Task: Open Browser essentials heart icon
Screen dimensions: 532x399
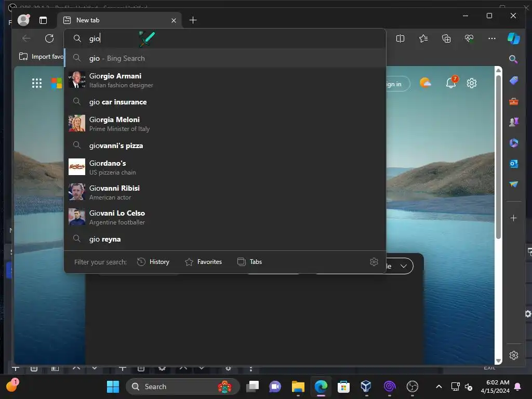Action: click(x=469, y=38)
